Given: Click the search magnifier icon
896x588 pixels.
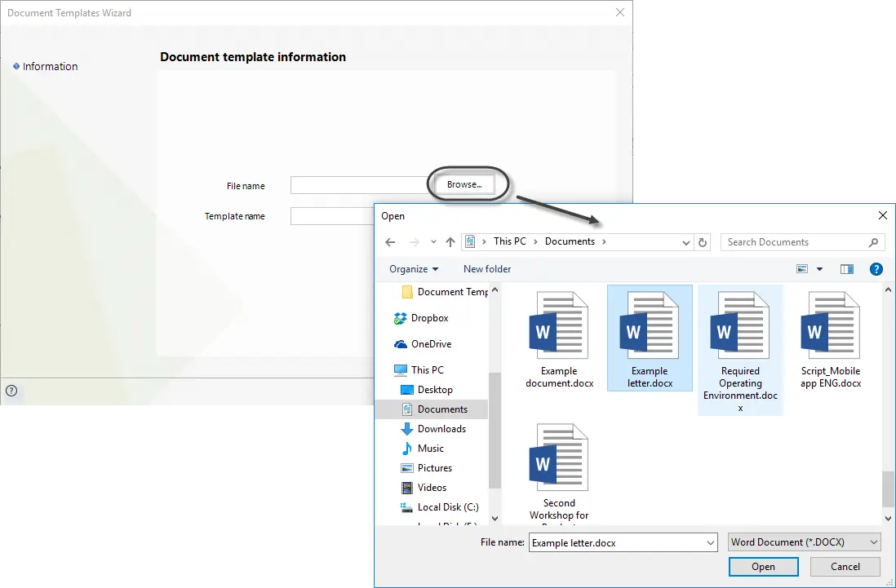Looking at the screenshot, I should tap(873, 242).
